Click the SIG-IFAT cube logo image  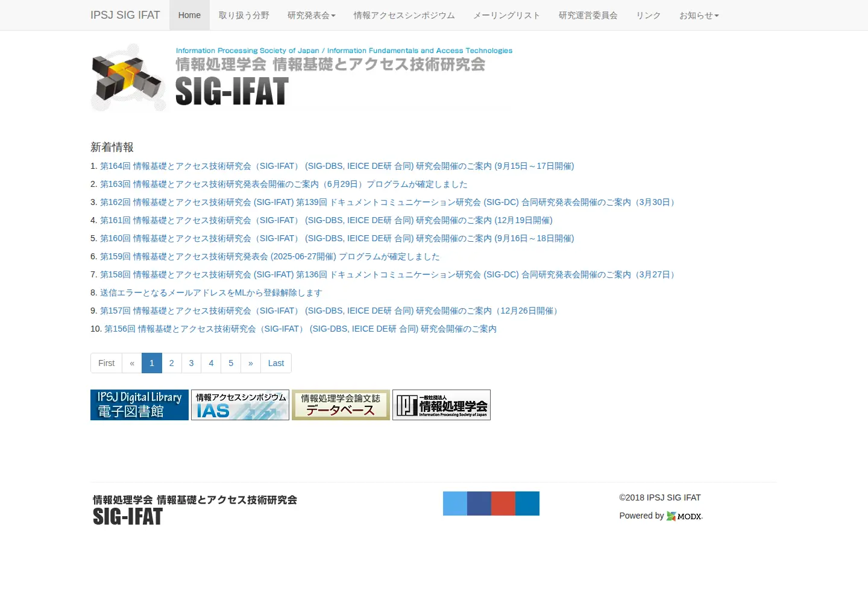pos(128,77)
